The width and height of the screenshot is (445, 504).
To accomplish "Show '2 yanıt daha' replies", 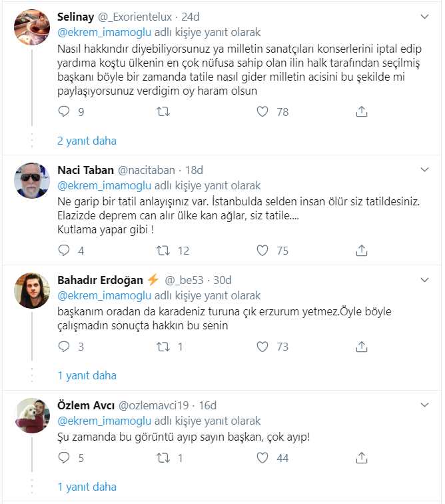I will (87, 141).
